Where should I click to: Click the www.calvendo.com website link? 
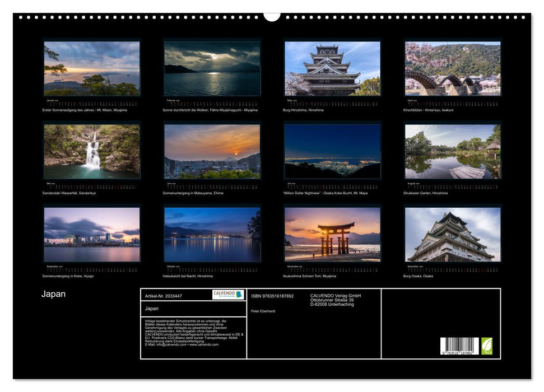point(203,345)
